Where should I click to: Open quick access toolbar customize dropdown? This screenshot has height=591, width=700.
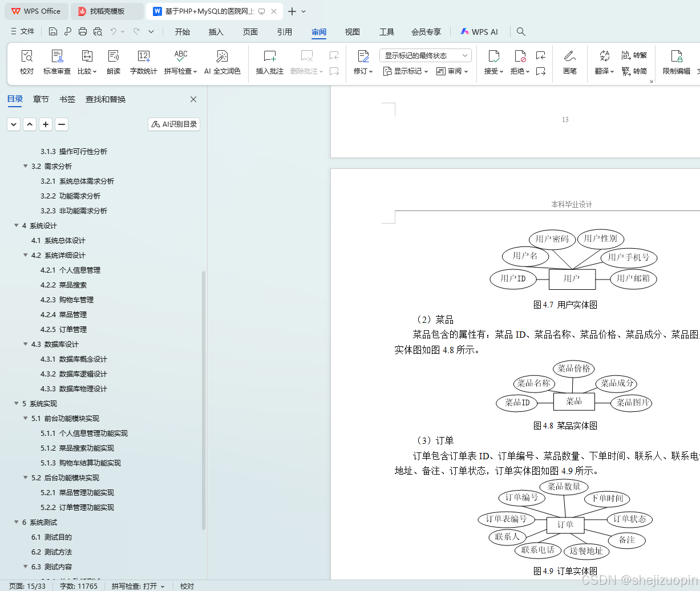click(x=151, y=31)
